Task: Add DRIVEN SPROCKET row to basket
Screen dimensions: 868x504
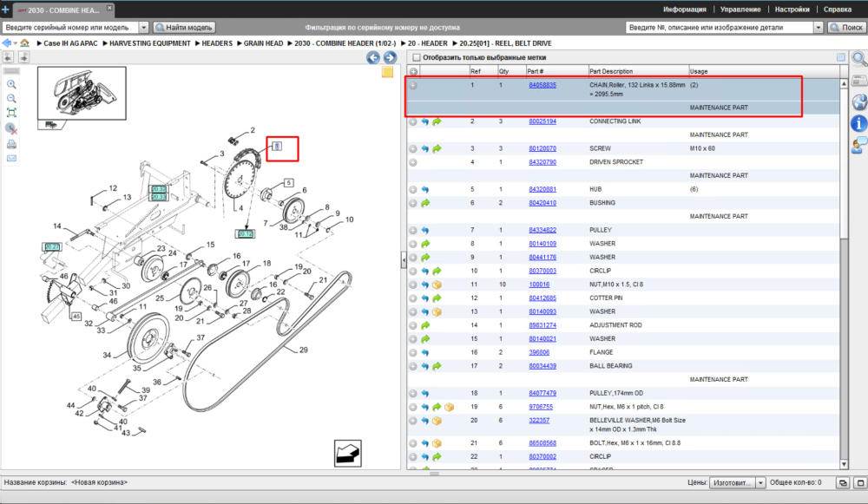Action: click(x=413, y=162)
